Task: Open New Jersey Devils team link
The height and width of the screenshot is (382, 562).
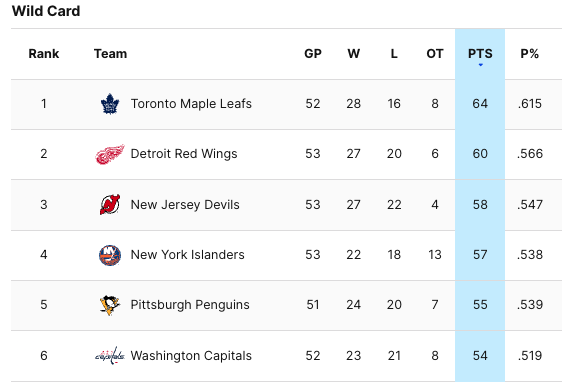Action: click(185, 205)
